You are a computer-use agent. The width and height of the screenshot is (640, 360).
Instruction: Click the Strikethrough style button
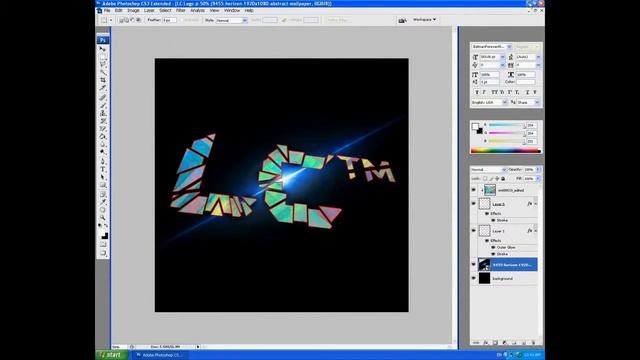click(x=535, y=92)
